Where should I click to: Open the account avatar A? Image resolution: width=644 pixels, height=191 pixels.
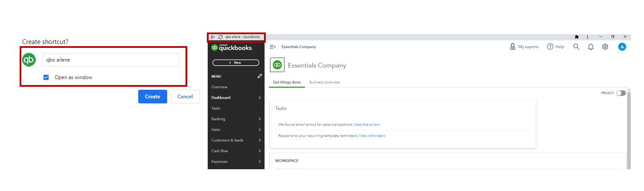tap(622, 47)
